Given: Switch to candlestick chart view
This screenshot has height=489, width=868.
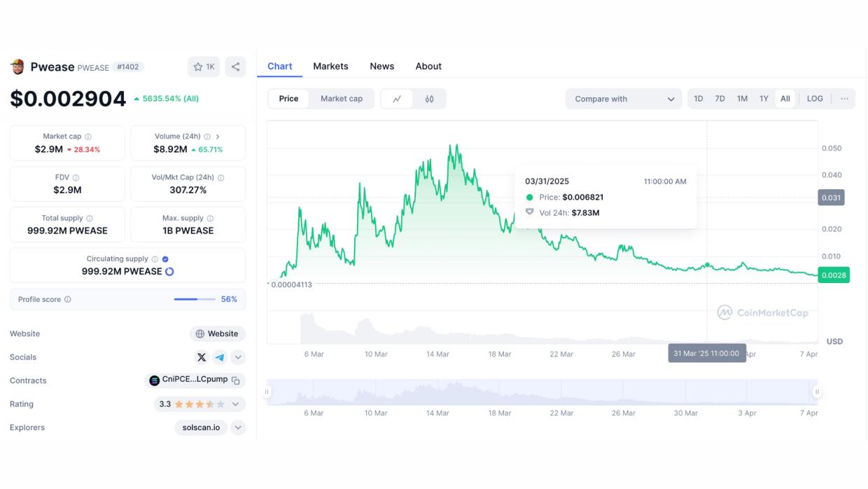Looking at the screenshot, I should point(429,99).
